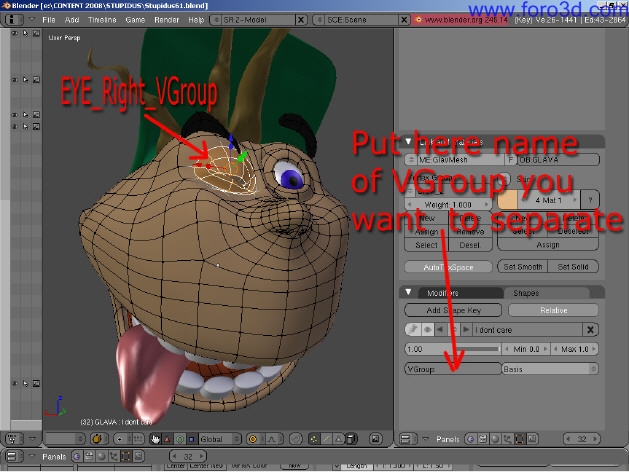Click Set Smooth button
The height and width of the screenshot is (472, 629).
(x=522, y=267)
